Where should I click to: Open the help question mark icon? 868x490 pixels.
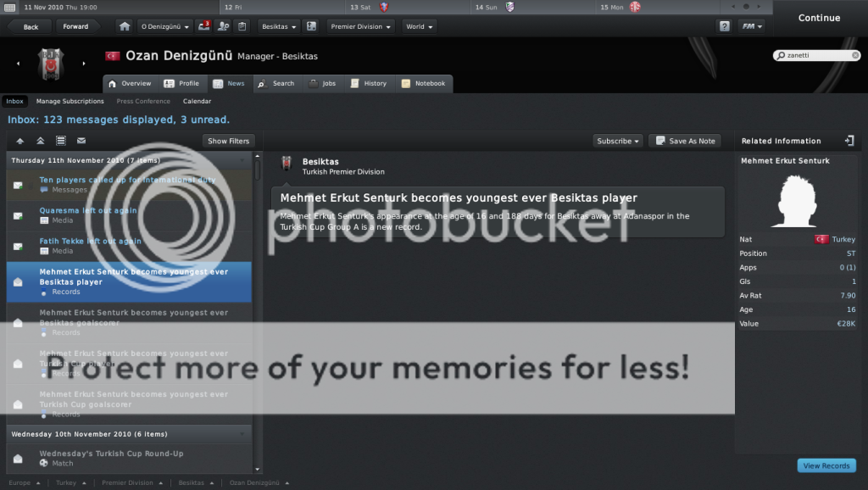click(724, 26)
